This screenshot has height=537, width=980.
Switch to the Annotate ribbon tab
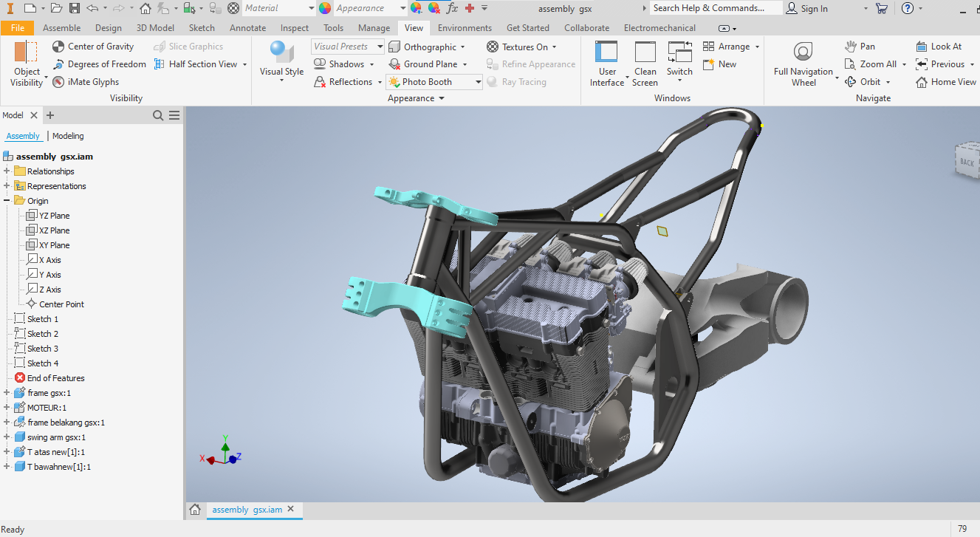[247, 27]
